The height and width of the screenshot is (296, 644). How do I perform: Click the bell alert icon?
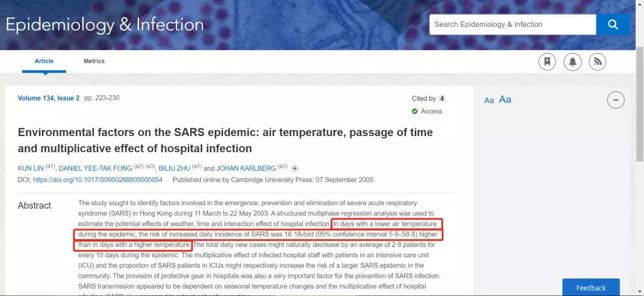coord(572,61)
